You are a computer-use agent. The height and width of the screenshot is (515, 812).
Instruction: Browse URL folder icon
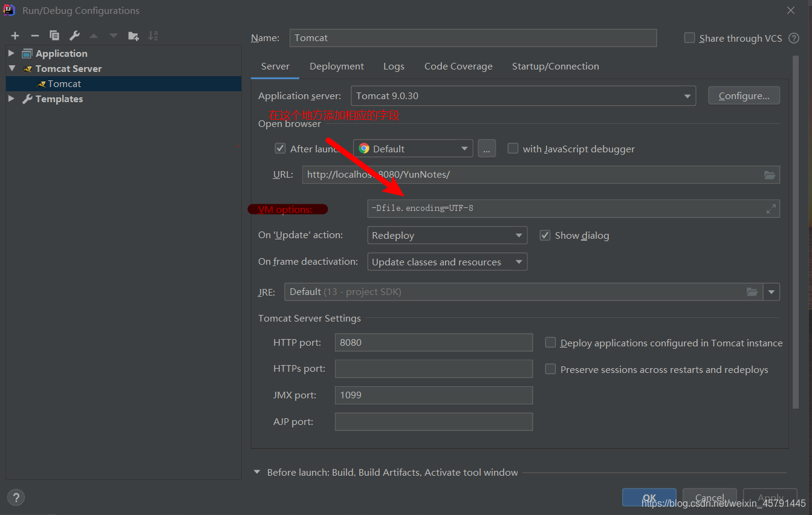770,175
